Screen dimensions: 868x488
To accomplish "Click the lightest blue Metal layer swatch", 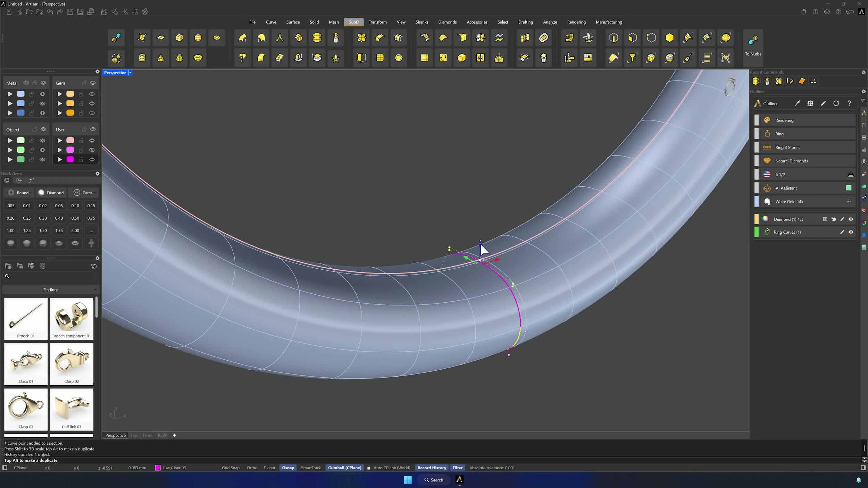I will [21, 94].
